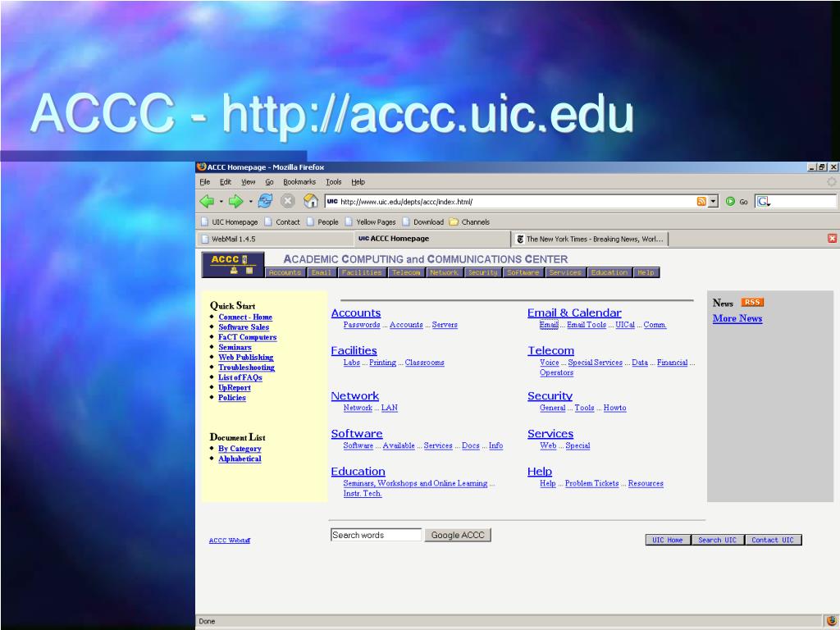Open the Forward history dropdown arrow
This screenshot has height=630, width=840.
250,202
